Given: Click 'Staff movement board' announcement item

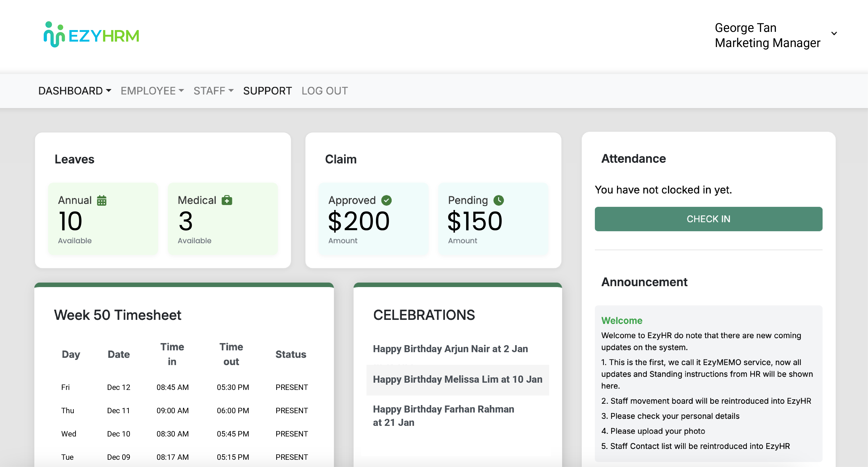Looking at the screenshot, I should (706, 401).
